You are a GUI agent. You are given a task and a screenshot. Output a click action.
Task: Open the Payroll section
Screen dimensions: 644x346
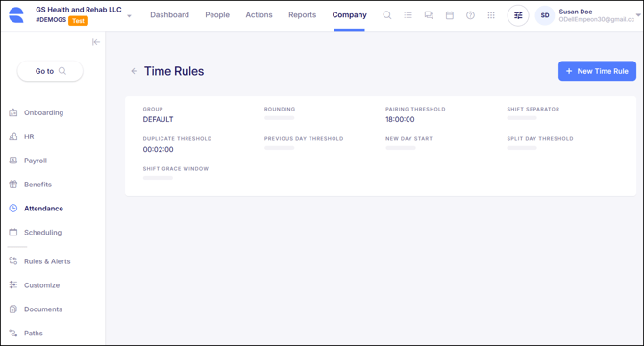pyautogui.click(x=36, y=161)
